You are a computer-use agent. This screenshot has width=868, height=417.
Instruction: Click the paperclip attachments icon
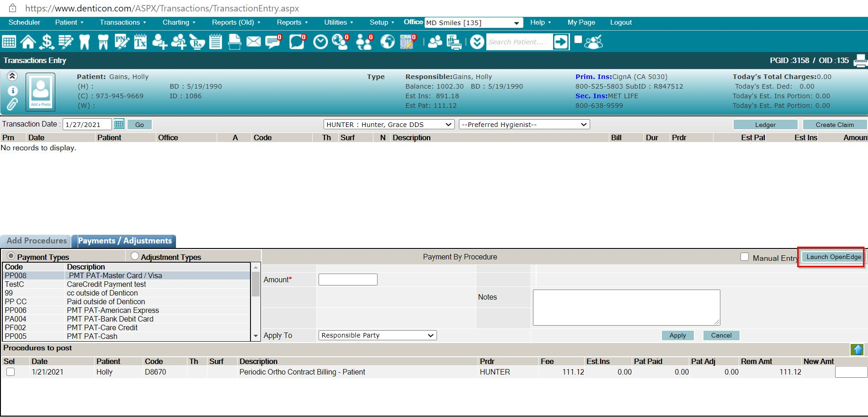(12, 105)
